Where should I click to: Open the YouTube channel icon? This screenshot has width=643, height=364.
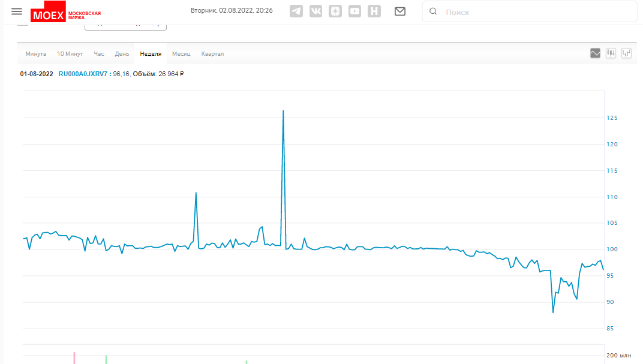point(354,11)
